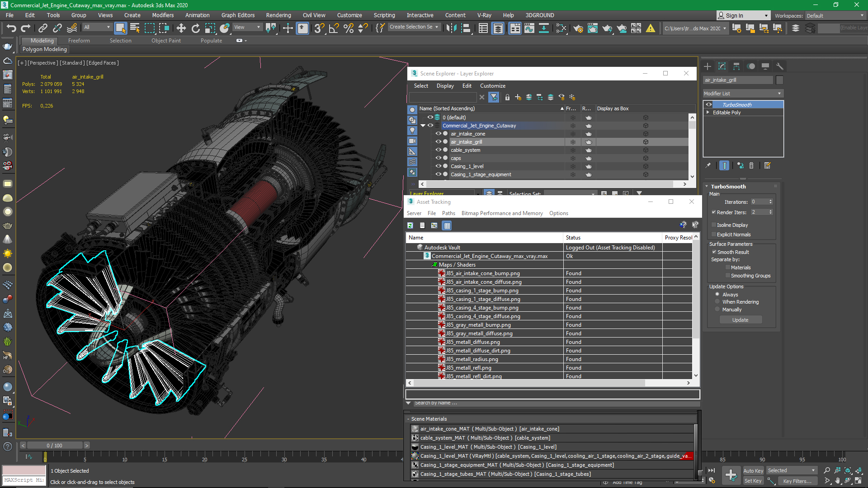Switch to the Hierarchy command panel tab
Screen dimensions: 868x488
[736, 66]
